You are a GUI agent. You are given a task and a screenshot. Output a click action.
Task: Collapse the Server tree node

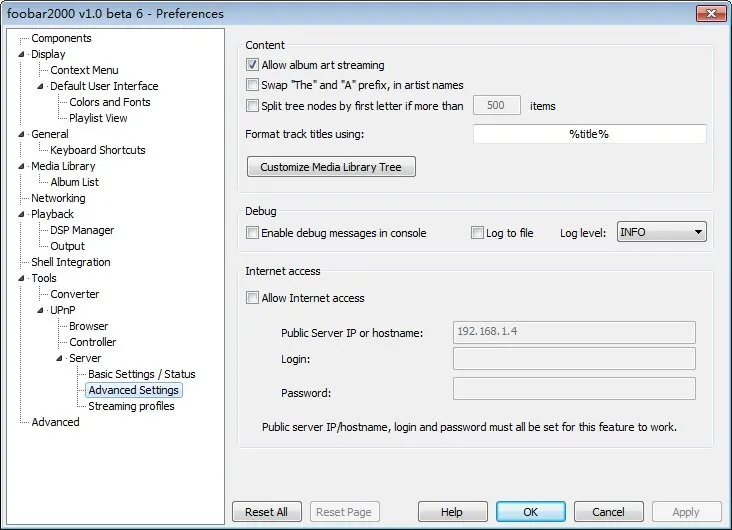pyautogui.click(x=59, y=358)
